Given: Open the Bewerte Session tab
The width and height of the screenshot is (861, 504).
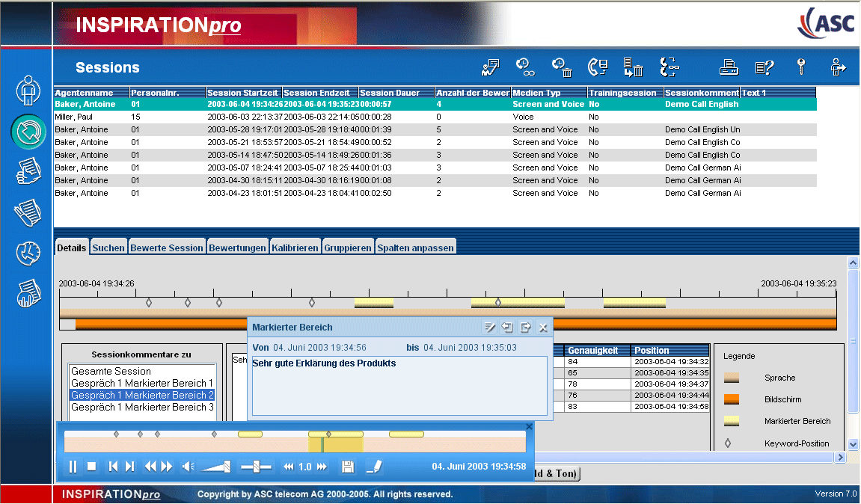Looking at the screenshot, I should point(167,248).
